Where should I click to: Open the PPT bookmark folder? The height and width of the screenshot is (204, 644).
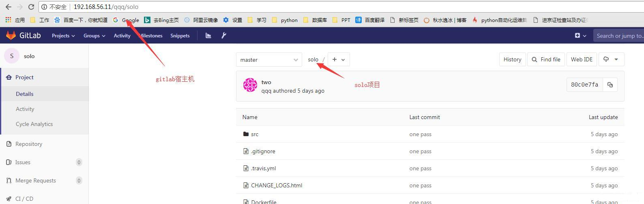click(x=341, y=20)
